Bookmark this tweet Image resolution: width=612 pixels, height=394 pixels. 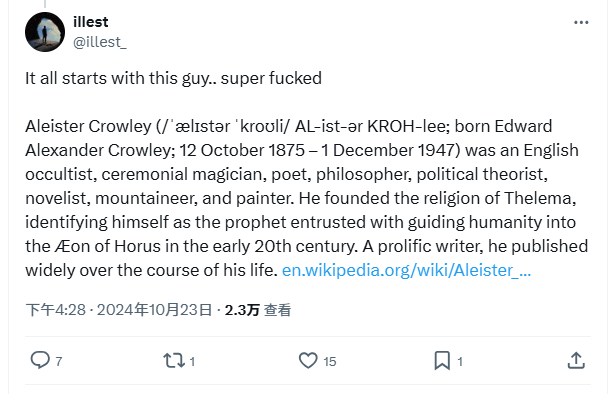pos(442,360)
